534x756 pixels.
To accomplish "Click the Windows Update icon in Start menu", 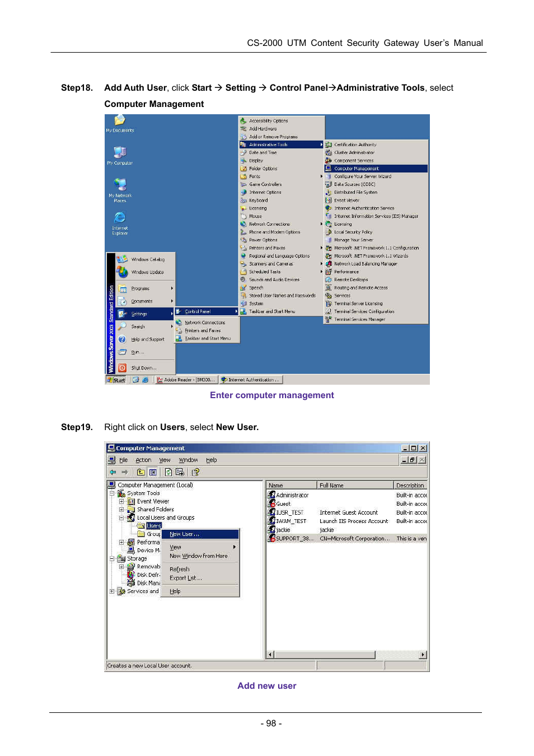I will pyautogui.click(x=122, y=272).
